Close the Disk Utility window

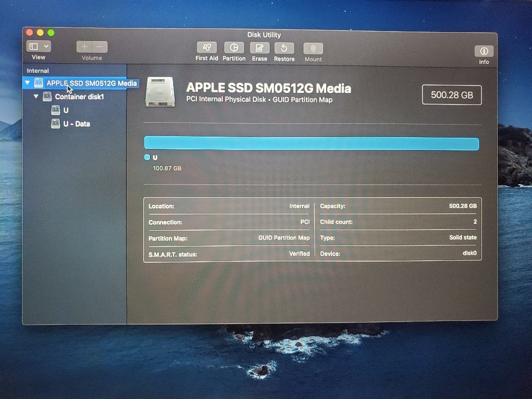tap(30, 32)
